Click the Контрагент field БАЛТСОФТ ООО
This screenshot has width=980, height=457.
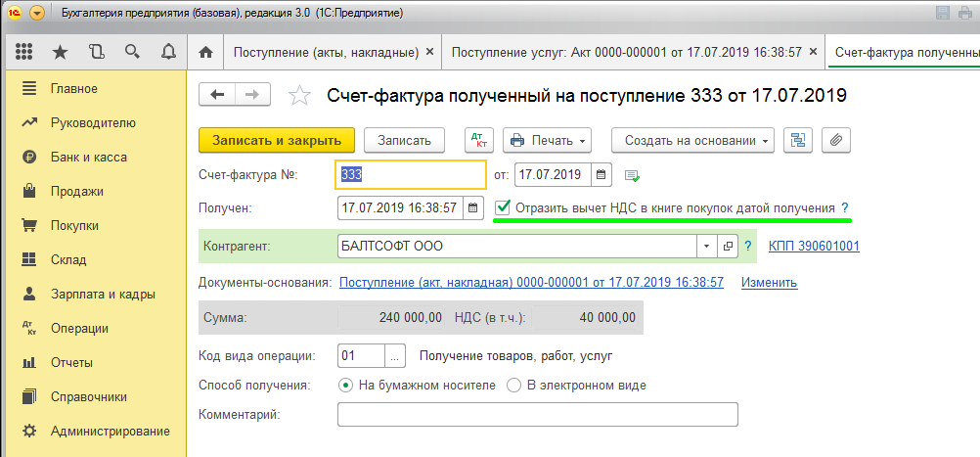[517, 247]
